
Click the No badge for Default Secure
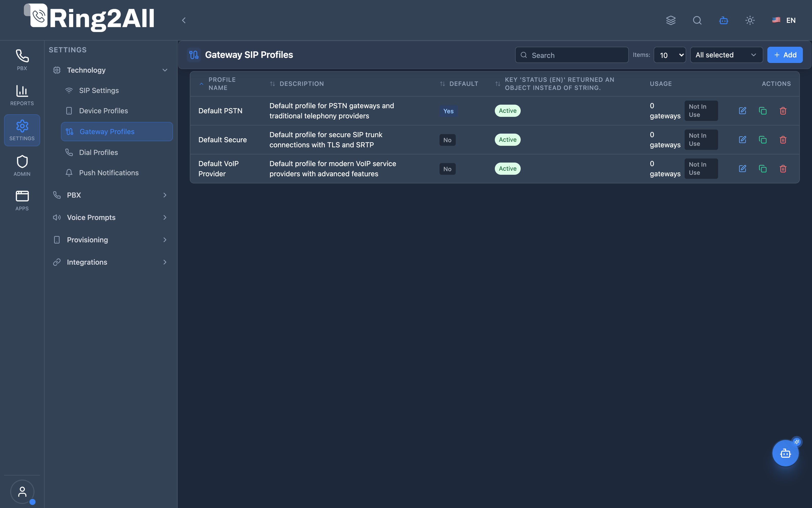point(447,140)
